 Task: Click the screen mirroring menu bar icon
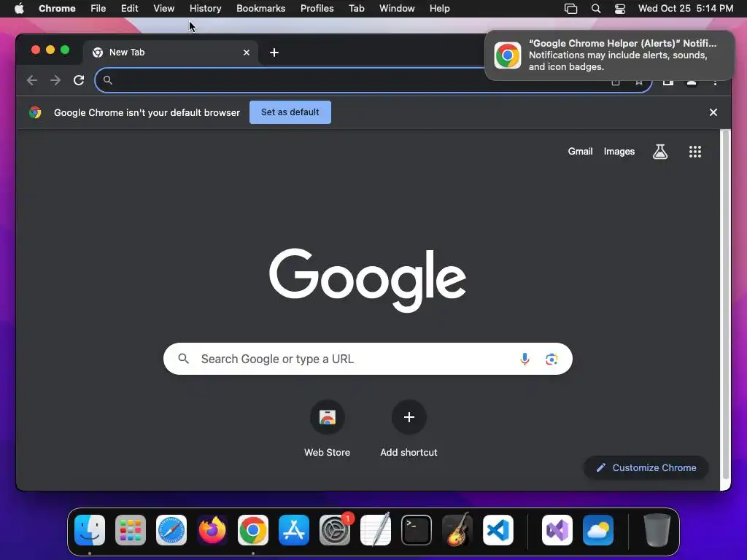(570, 9)
